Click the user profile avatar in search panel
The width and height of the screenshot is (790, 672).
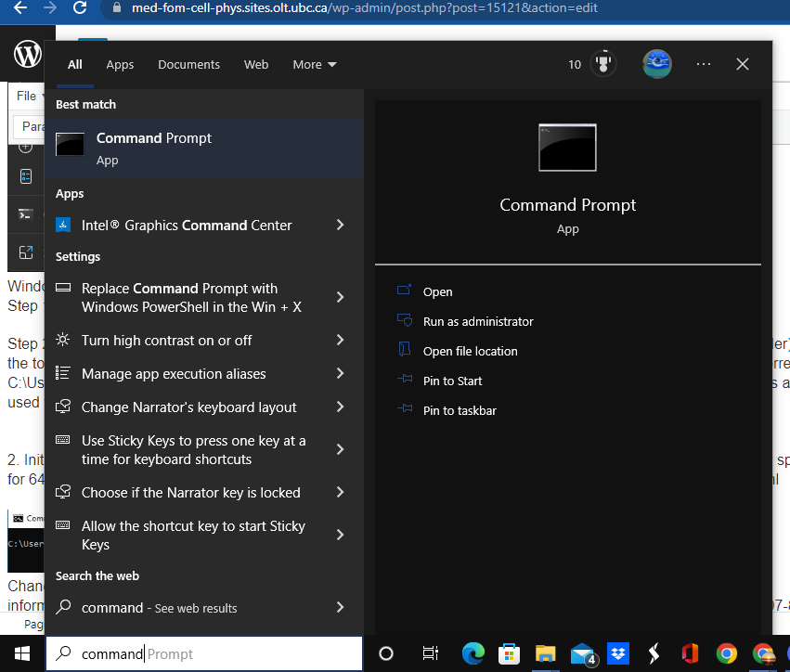tap(657, 64)
